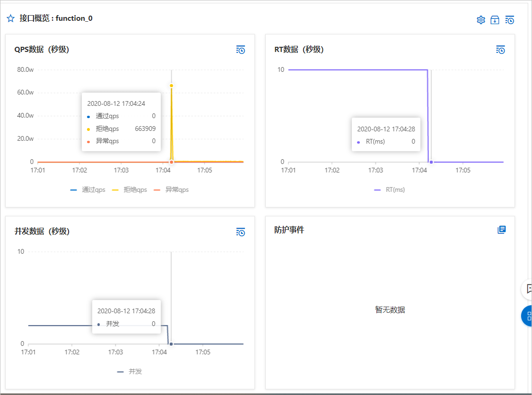The width and height of the screenshot is (532, 395).
Task: Open the settings gear icon
Action: coord(481,20)
